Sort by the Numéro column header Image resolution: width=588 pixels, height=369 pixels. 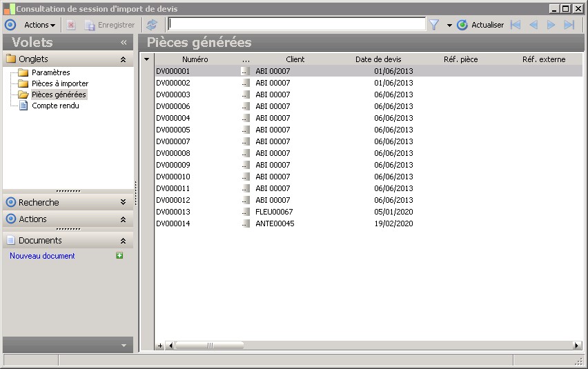coord(195,59)
